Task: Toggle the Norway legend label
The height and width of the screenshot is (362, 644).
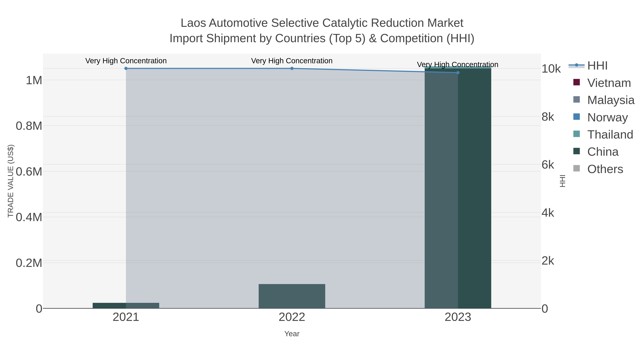Action: (608, 117)
